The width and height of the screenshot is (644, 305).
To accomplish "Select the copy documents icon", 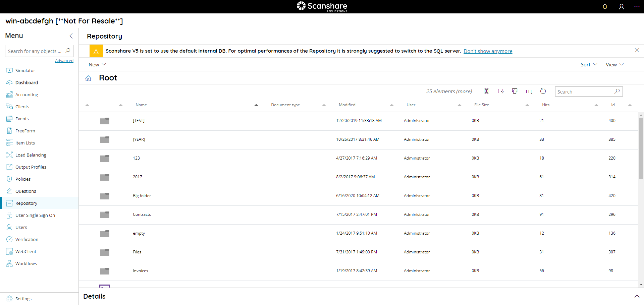I will [x=515, y=91].
